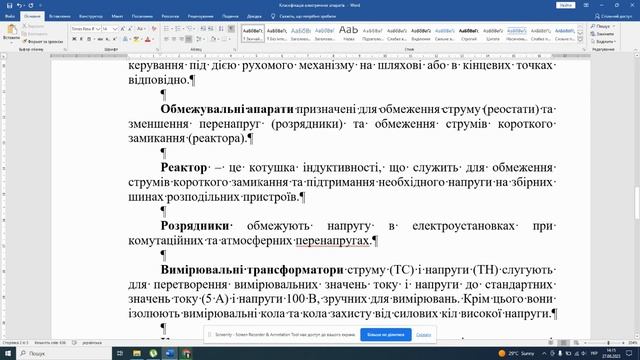The width and height of the screenshot is (640, 360).
Task: Switch to Layout (Макет) tab
Action: (117, 16)
